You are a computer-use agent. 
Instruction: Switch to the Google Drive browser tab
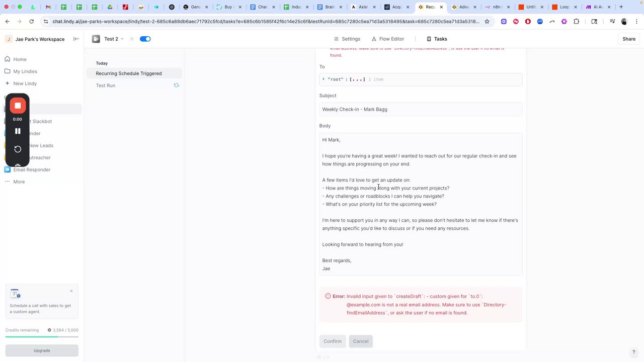[x=110, y=7]
